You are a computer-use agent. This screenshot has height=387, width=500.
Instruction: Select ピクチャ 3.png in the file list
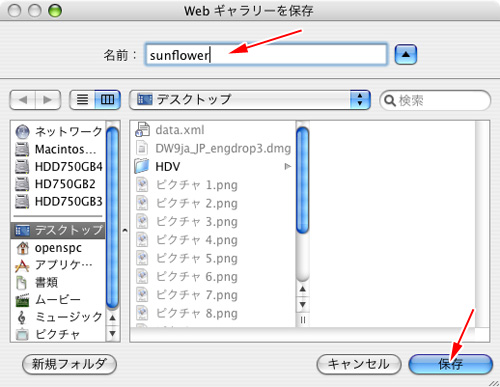pos(214,221)
